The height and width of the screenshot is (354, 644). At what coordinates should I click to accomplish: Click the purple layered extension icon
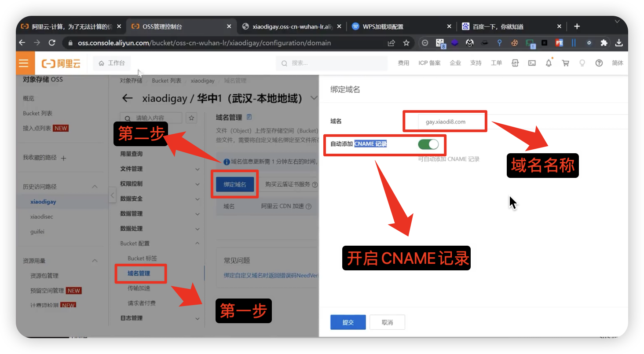[x=455, y=43]
